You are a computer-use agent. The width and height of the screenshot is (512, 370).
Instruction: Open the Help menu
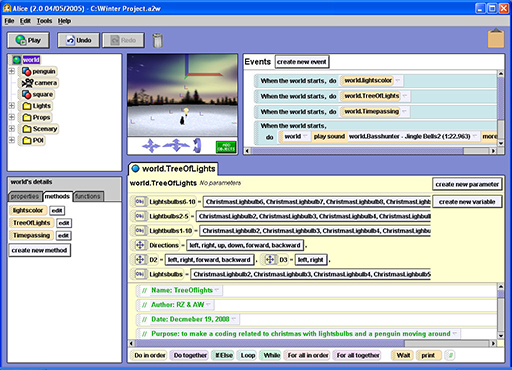tap(64, 21)
